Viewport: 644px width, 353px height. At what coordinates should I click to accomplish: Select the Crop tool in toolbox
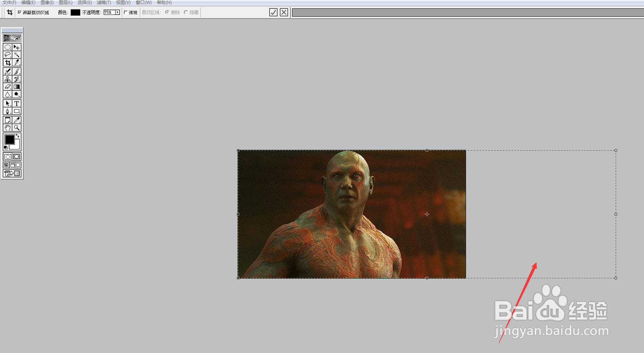[8, 62]
